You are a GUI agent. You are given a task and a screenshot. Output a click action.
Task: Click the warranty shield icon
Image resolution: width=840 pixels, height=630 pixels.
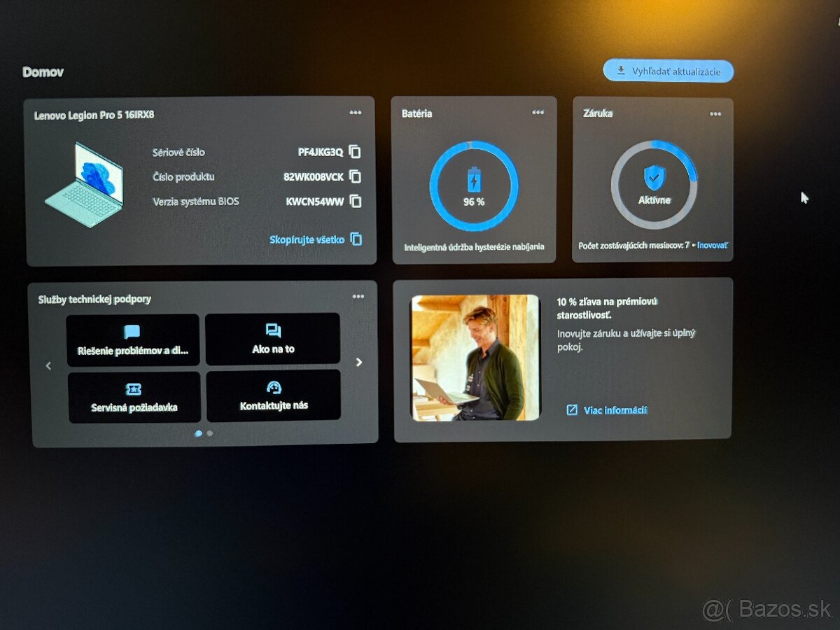(x=654, y=178)
